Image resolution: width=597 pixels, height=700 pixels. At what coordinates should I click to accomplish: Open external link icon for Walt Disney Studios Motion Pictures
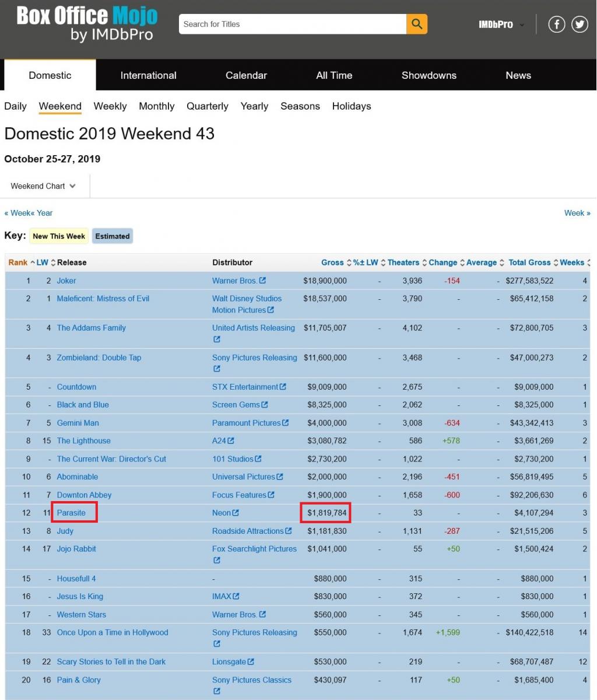click(x=271, y=310)
